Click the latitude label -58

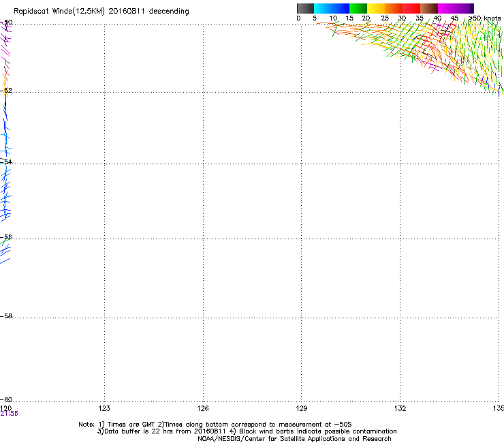point(6,316)
